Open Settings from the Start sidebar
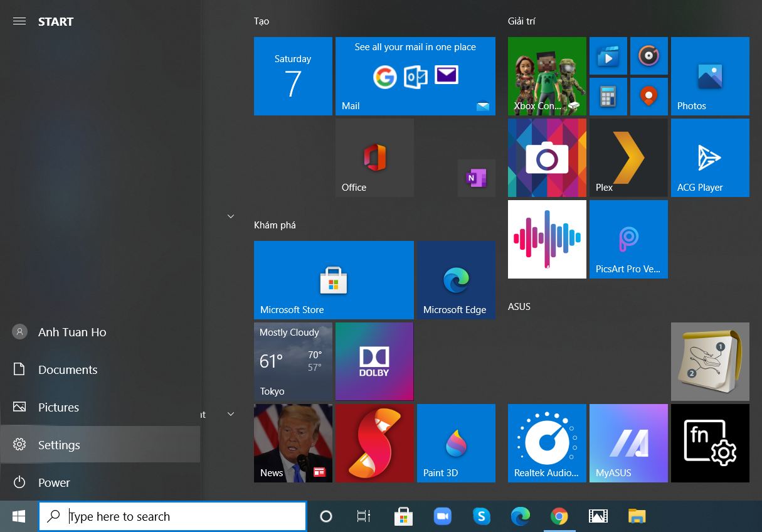Viewport: 762px width, 532px height. coord(100,445)
